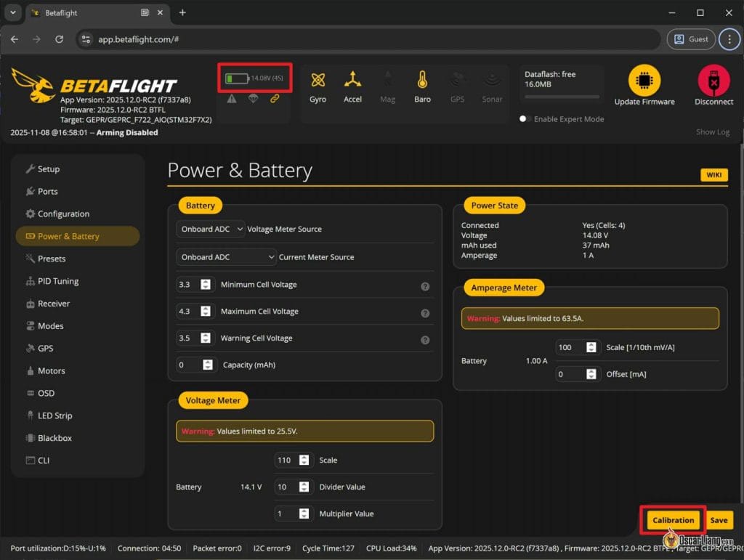Click the Disconnect USB icon
Image resolution: width=744 pixels, height=560 pixels.
[x=713, y=81]
